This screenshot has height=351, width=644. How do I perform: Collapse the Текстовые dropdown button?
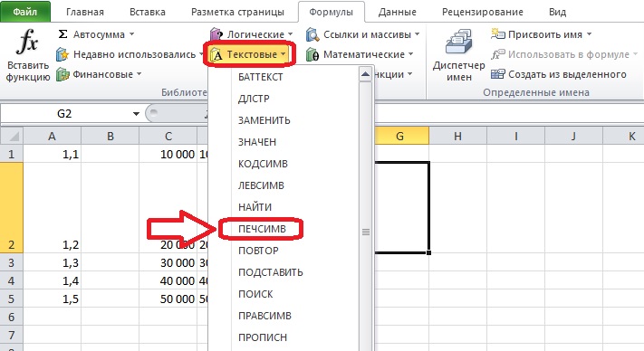[x=249, y=54]
